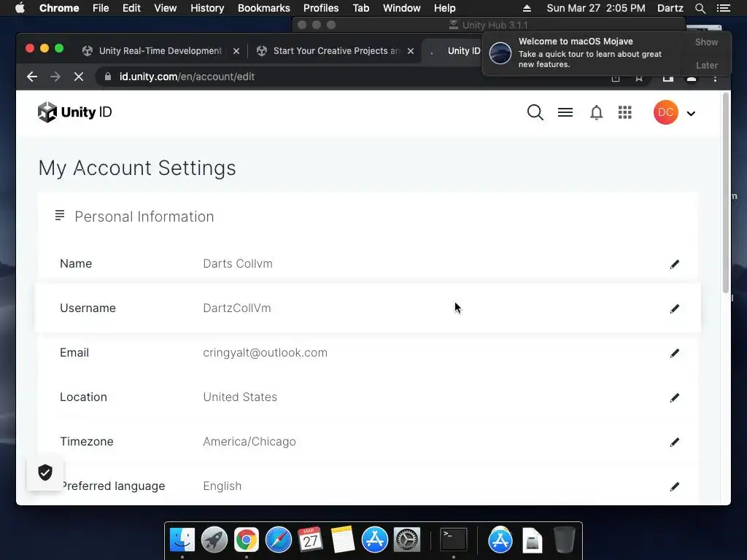Open the File menu
Image resolution: width=747 pixels, height=560 pixels.
click(101, 8)
